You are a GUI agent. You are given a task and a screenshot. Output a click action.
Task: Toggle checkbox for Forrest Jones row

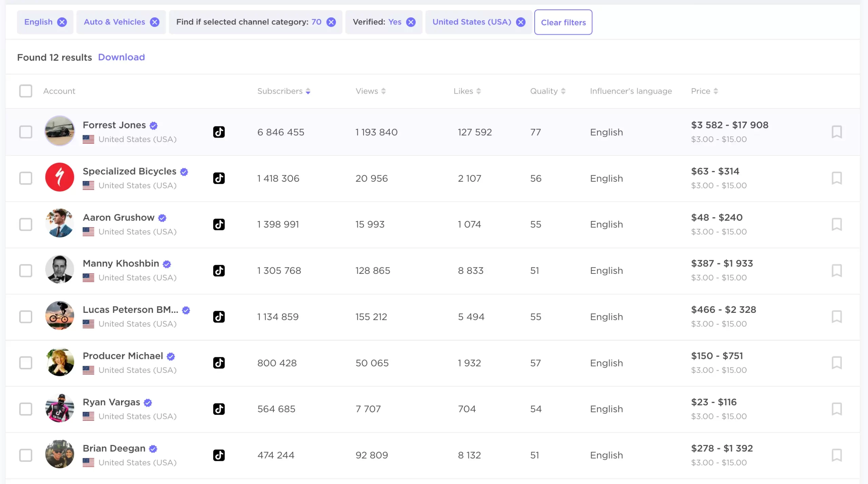[x=26, y=131]
